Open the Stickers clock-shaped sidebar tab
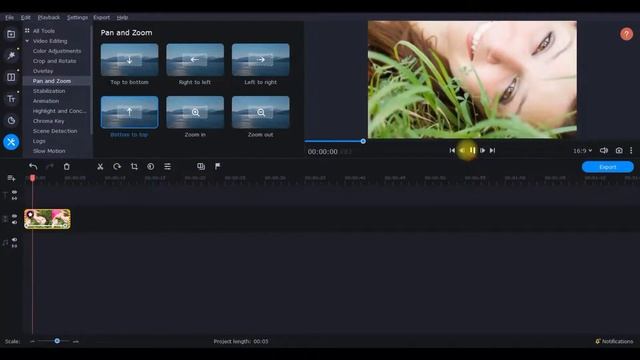The width and height of the screenshot is (640, 360). 11,120
